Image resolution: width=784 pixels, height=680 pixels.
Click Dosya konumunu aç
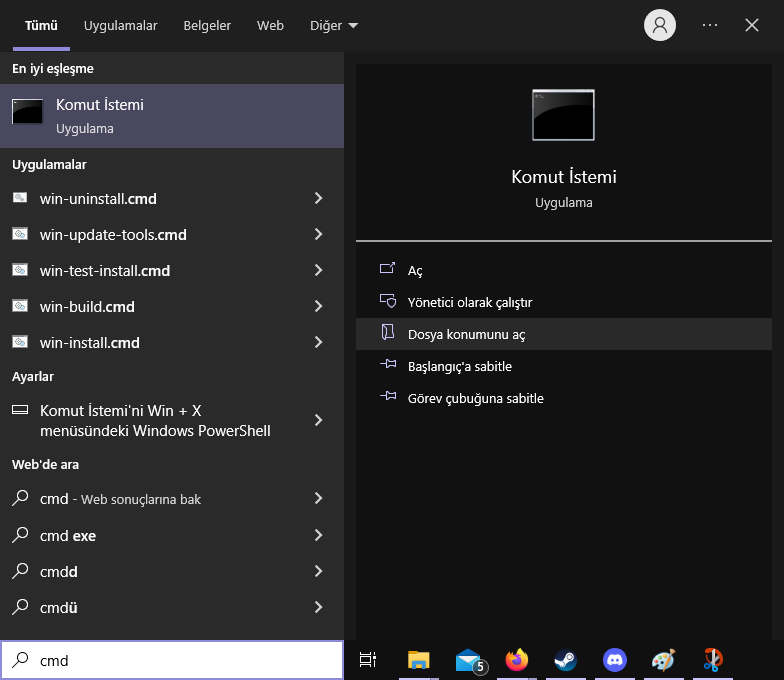466,334
